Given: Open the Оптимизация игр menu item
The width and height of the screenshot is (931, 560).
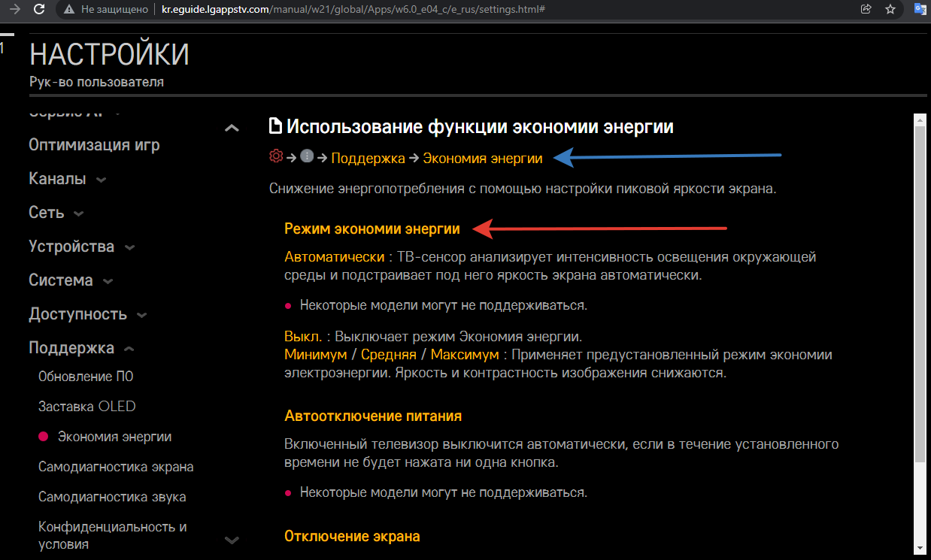Looking at the screenshot, I should (94, 145).
